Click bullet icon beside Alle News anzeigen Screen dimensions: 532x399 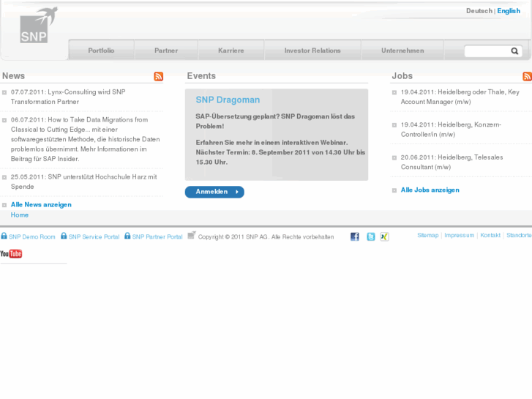(x=4, y=205)
